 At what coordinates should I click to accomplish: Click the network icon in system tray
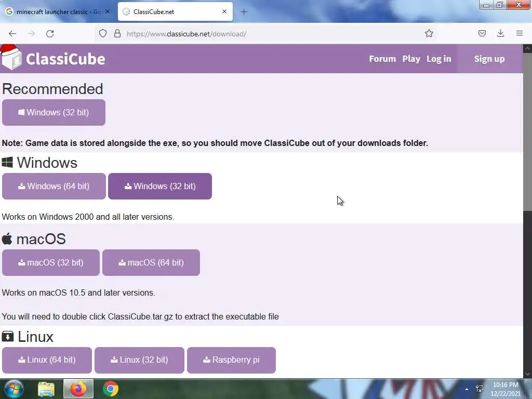pyautogui.click(x=480, y=389)
